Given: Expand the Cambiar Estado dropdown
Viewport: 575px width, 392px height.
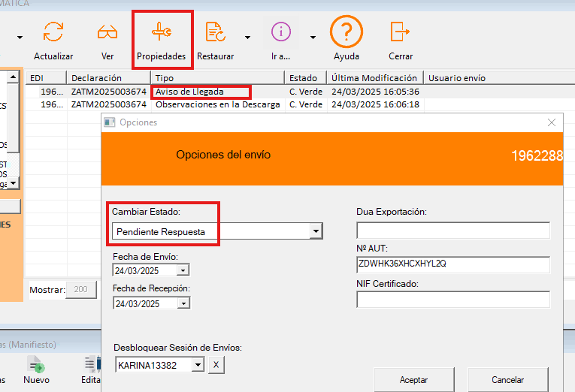Looking at the screenshot, I should click(x=316, y=231).
